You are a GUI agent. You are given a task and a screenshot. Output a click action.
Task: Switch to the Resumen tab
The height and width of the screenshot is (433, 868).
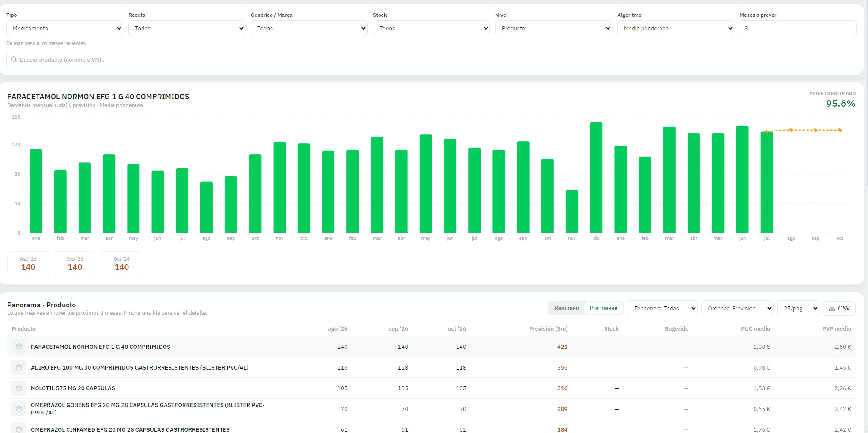[566, 308]
